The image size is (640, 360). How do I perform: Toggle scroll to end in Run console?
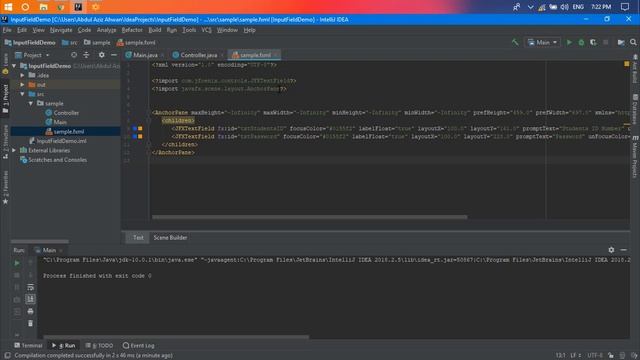(30, 299)
